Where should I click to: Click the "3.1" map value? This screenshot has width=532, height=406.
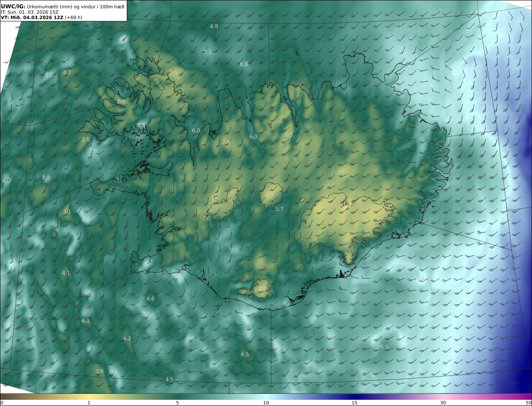click(x=67, y=212)
